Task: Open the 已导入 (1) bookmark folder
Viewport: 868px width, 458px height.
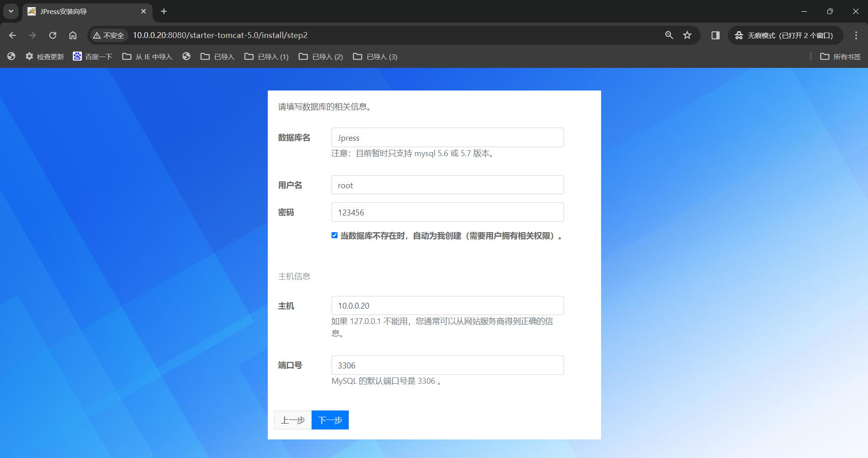Action: coord(266,57)
